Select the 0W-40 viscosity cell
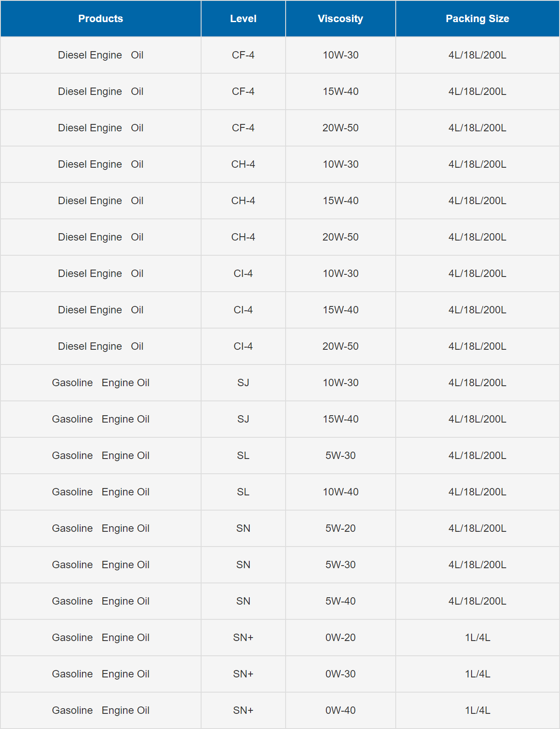Screen dimensions: 560x729 (x=340, y=710)
